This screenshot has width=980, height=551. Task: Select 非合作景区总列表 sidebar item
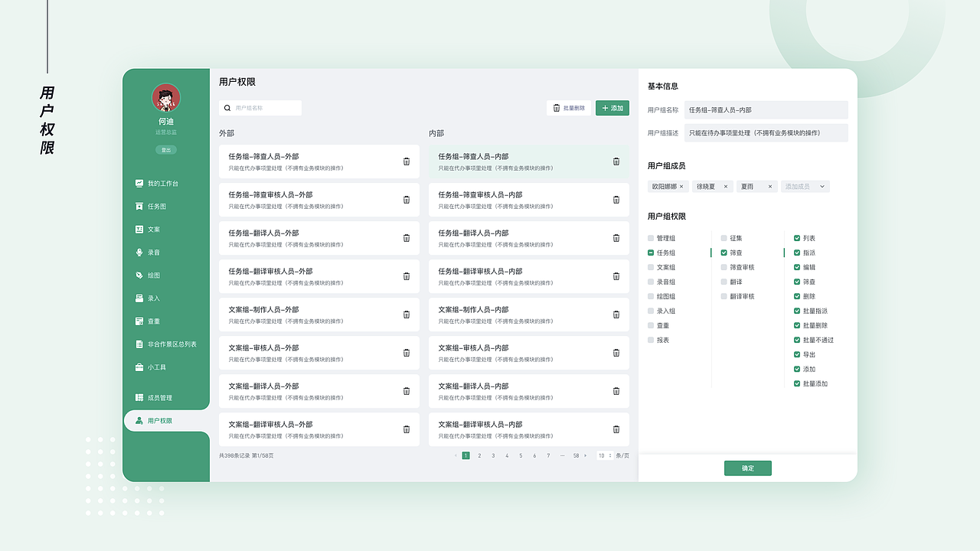pos(166,344)
